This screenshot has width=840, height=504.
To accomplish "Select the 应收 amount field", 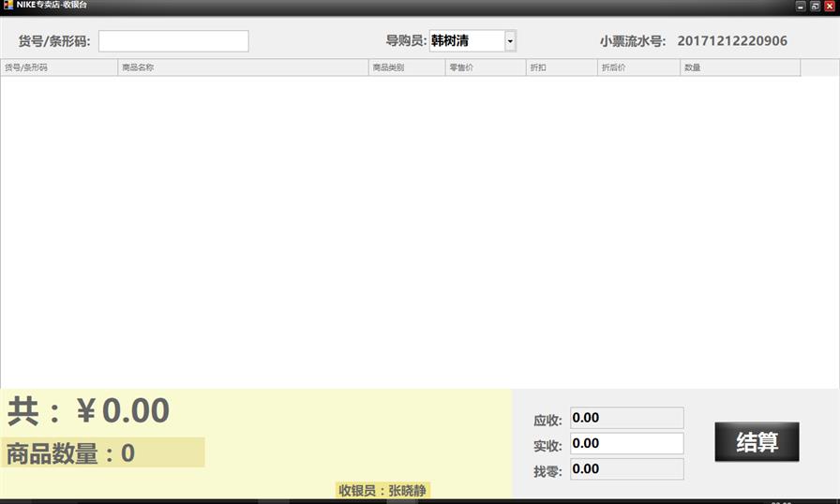I will 626,418.
